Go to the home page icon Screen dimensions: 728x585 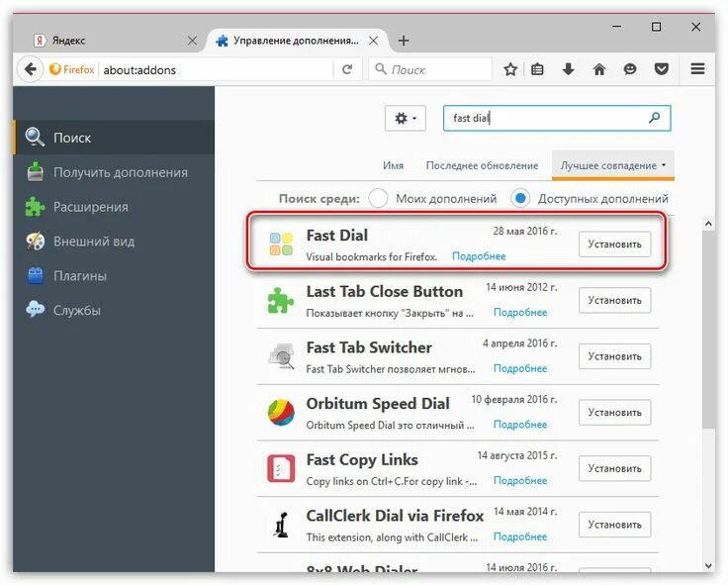coord(599,69)
